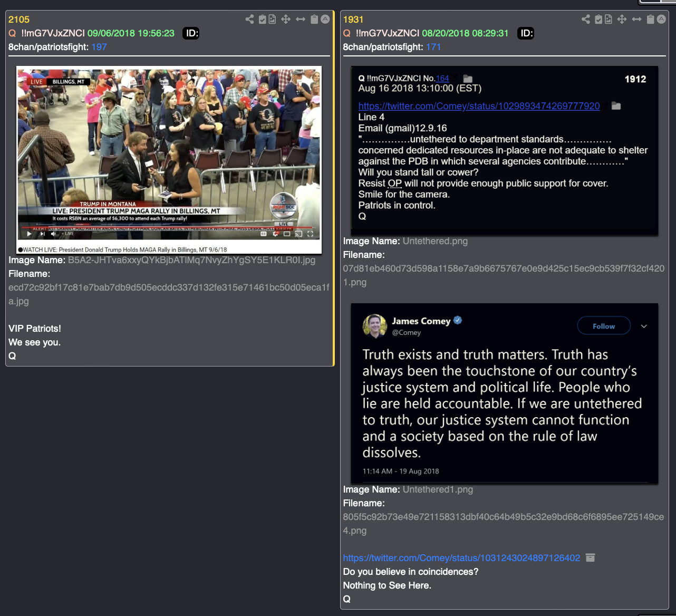Click 8chan/patriotsfight label on post 1931
Image resolution: width=676 pixels, height=616 pixels.
383,47
